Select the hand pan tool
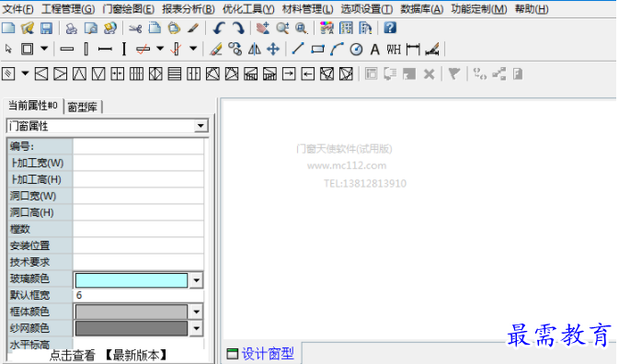Image resolution: width=619 pixels, height=364 pixels. coord(263,28)
